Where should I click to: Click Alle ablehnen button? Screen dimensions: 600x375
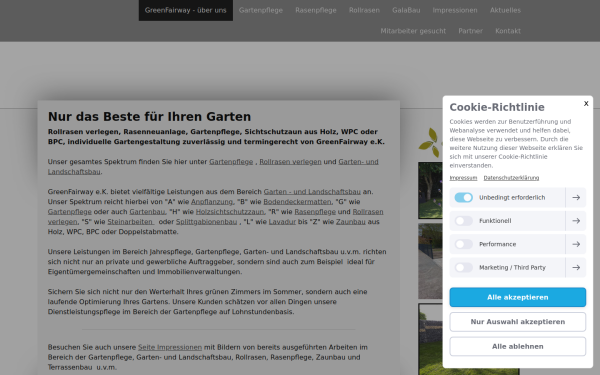517,346
